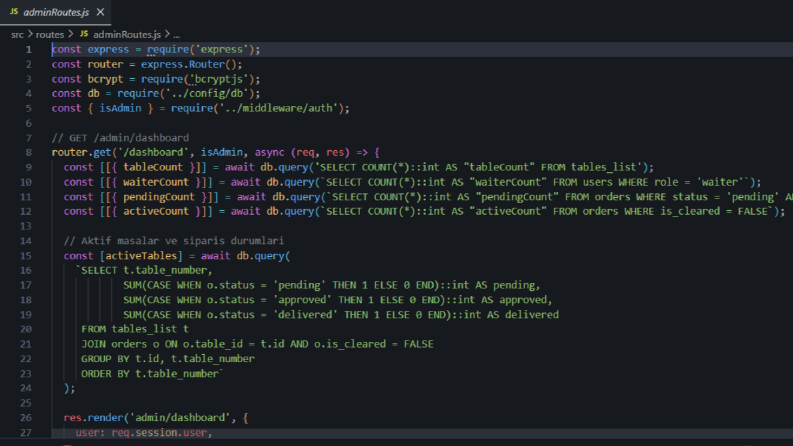This screenshot has height=446, width=793.
Task: Click 'GROUP BY t.id, t.table_number' line
Action: [168, 359]
